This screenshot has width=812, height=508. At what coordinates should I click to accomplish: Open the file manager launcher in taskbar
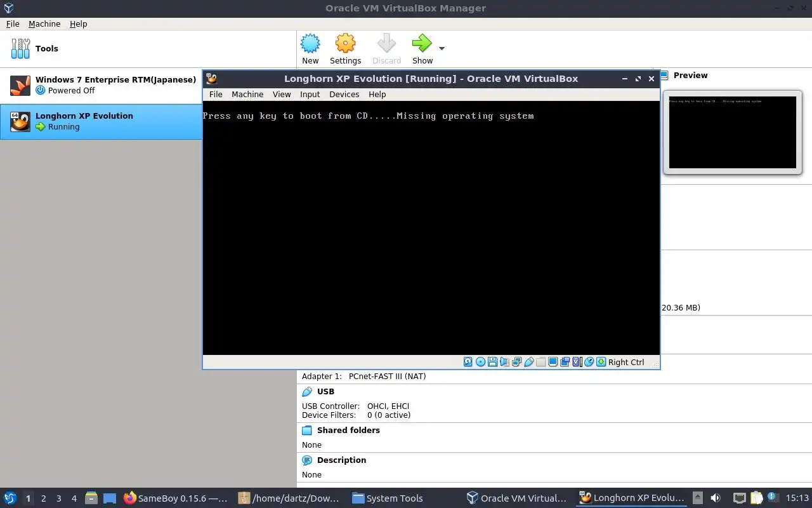click(91, 498)
